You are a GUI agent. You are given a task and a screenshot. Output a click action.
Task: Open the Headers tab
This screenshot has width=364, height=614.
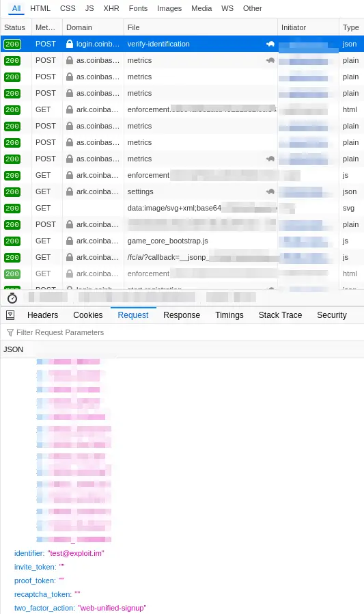tap(42, 315)
